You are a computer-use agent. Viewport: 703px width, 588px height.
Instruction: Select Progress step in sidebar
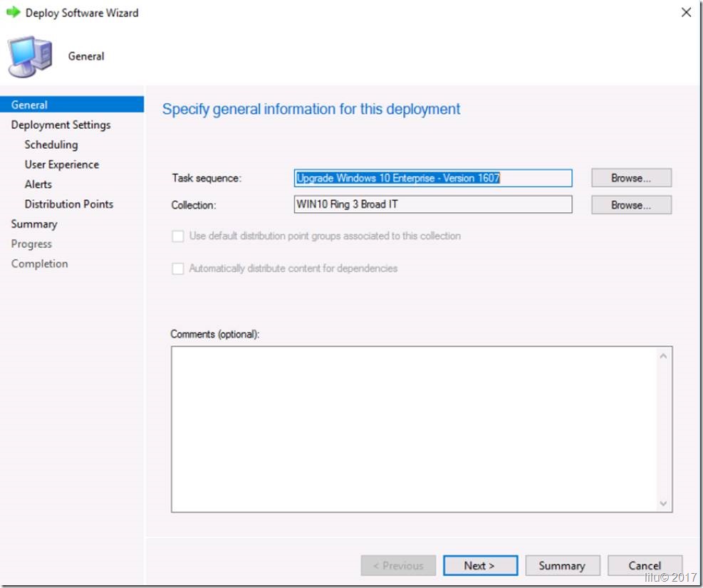click(x=31, y=243)
